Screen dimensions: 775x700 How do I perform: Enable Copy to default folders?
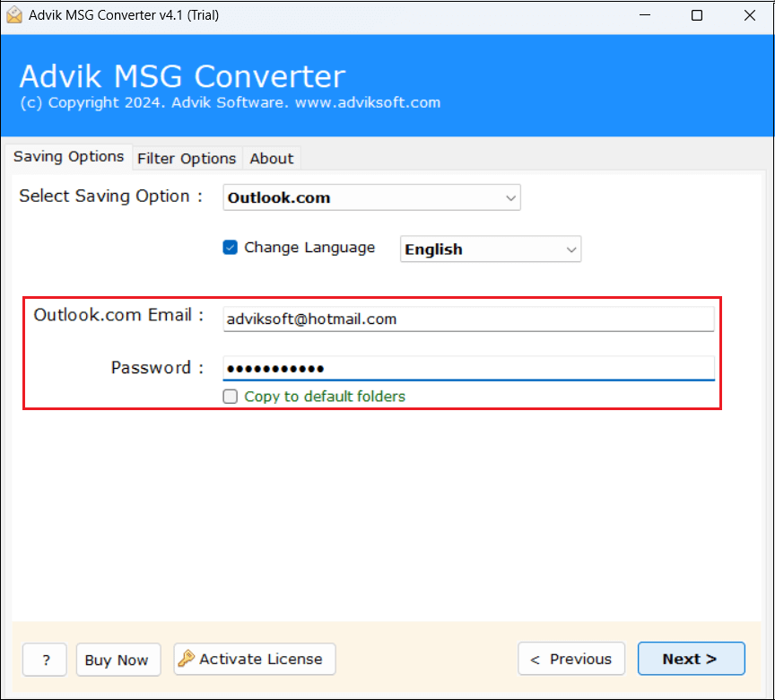coord(231,397)
